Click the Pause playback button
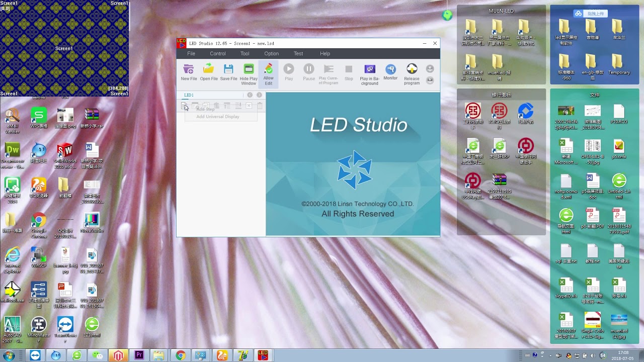The image size is (644, 362). [309, 72]
